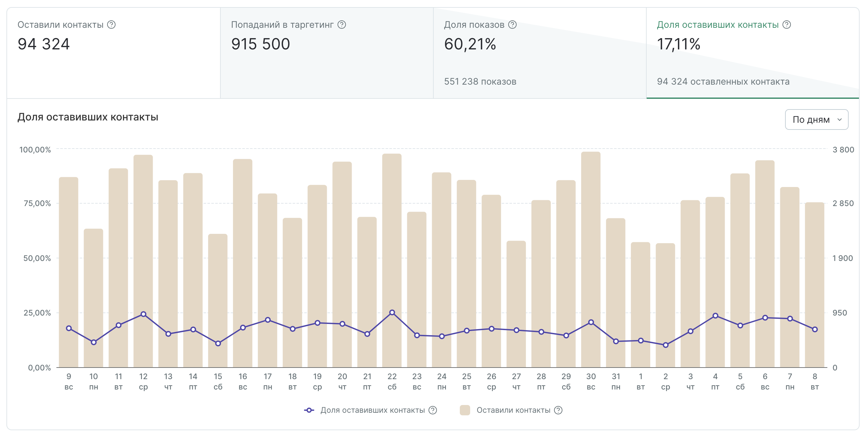Viewport: 868px width, 436px height.
Task: Click the 31 пн date label
Action: pyautogui.click(x=616, y=381)
